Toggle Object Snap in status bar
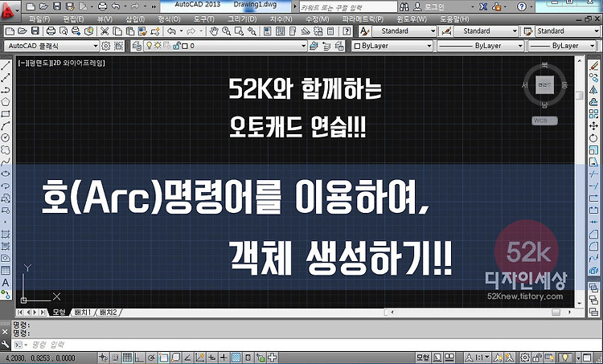 click(x=163, y=358)
